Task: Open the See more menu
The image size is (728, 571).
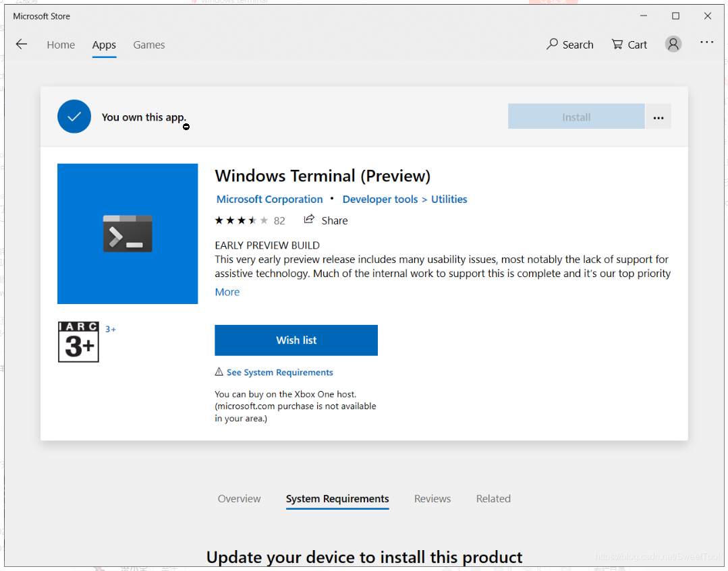Action: tap(706, 42)
